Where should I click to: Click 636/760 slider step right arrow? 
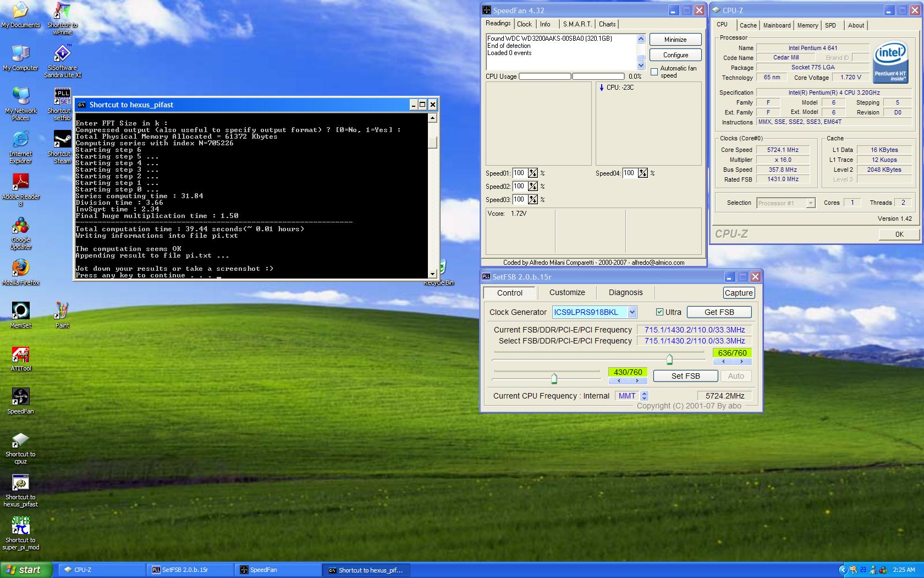point(742,362)
